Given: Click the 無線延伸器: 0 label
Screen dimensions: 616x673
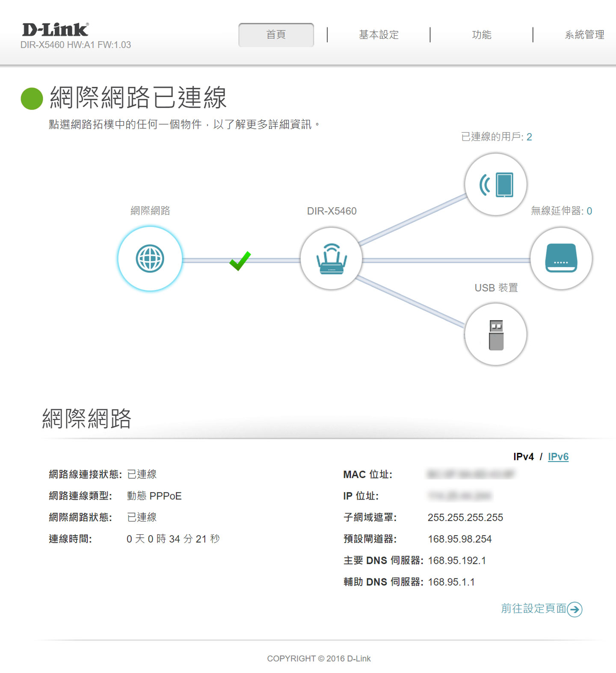Looking at the screenshot, I should click(561, 211).
